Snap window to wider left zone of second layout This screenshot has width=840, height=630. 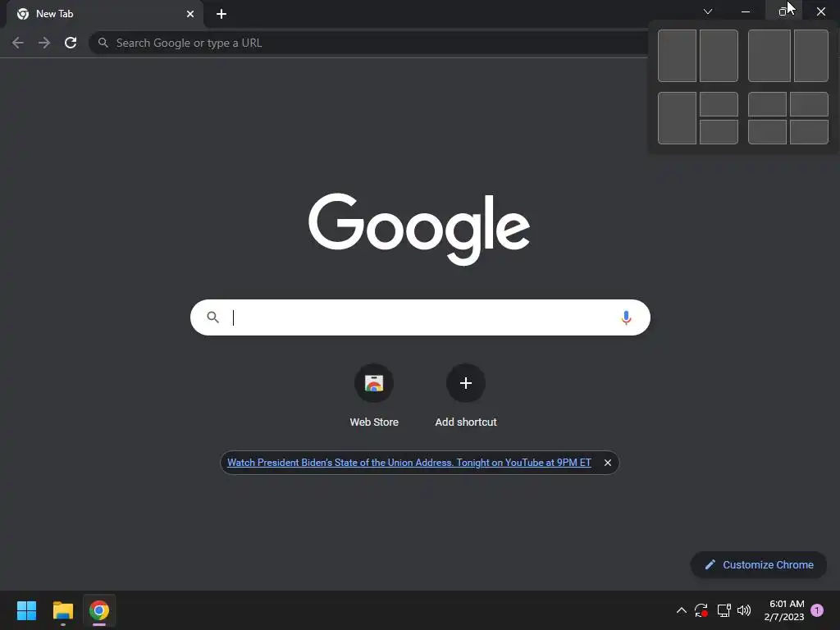pos(769,56)
